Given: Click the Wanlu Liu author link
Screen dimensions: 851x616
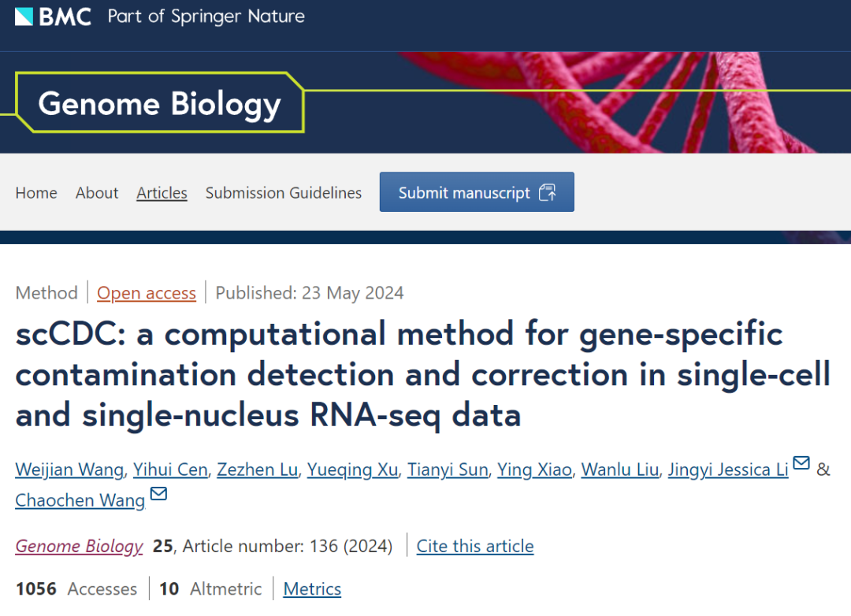Looking at the screenshot, I should pos(620,470).
